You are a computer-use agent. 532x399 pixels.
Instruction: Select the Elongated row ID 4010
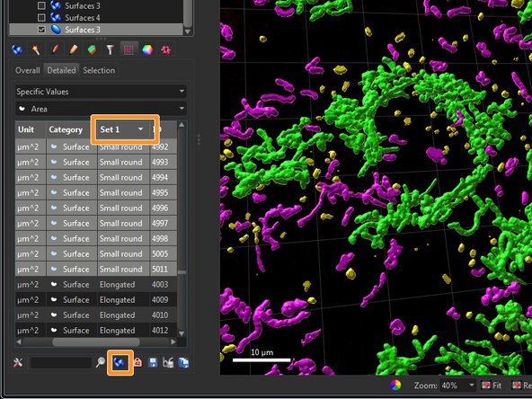coord(96,315)
